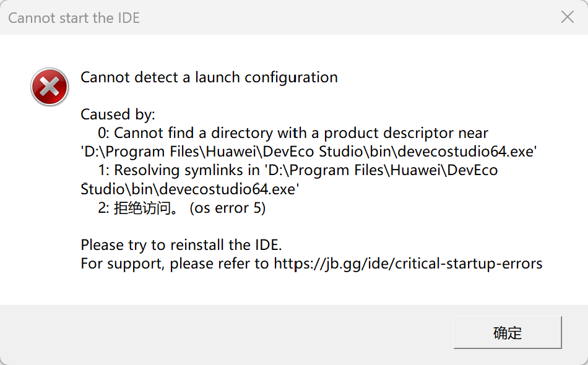Click the "Cannot start the IDE" title text

tap(74, 17)
